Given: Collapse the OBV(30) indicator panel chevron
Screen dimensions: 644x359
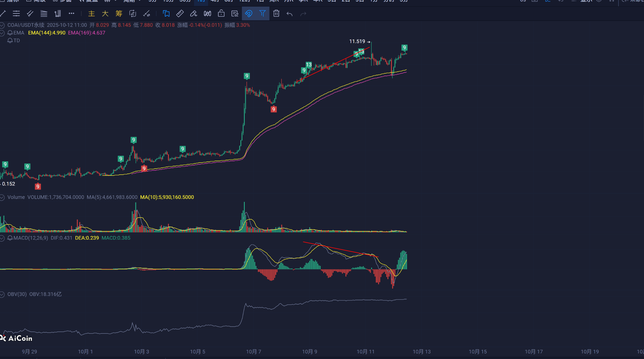Looking at the screenshot, I should tap(2, 294).
